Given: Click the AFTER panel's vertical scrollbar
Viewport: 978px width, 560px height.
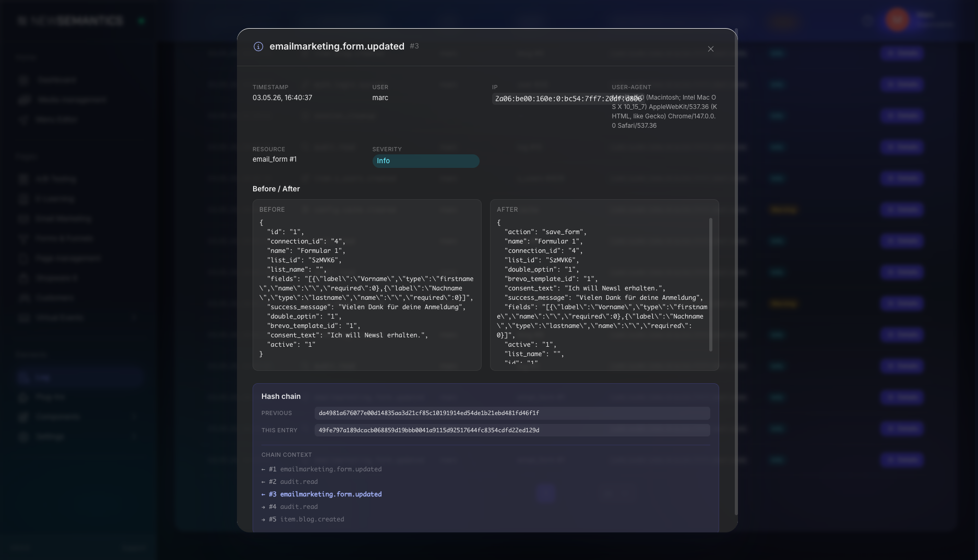Looking at the screenshot, I should pyautogui.click(x=710, y=285).
